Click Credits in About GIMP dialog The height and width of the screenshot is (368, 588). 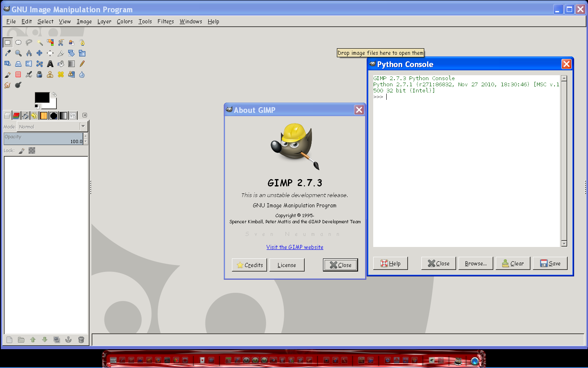[249, 265]
